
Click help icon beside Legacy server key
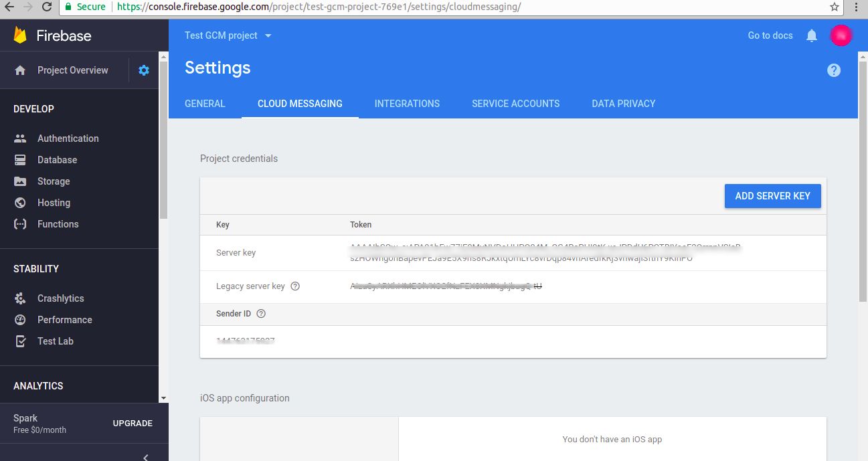[295, 286]
